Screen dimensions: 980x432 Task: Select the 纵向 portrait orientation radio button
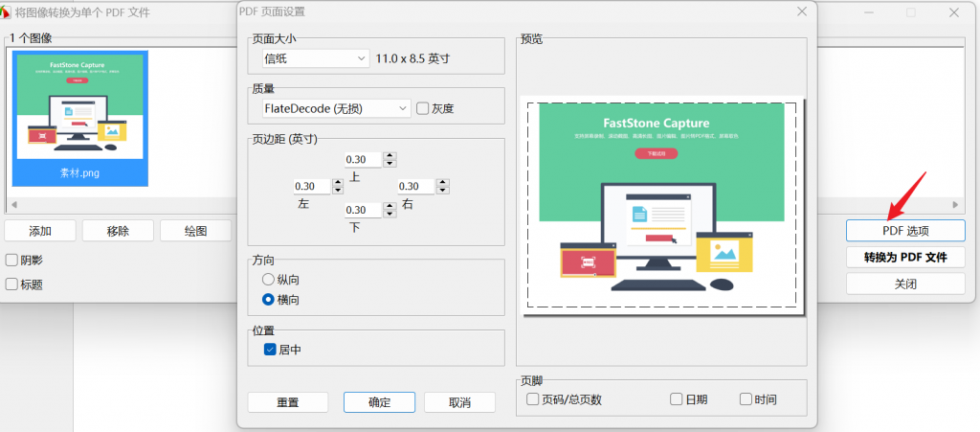(268, 280)
